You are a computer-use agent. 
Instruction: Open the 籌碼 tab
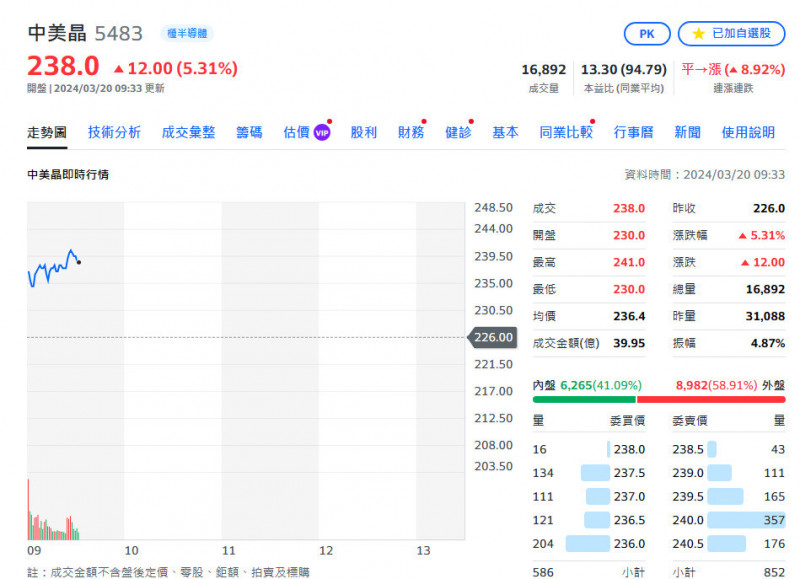coord(249,133)
